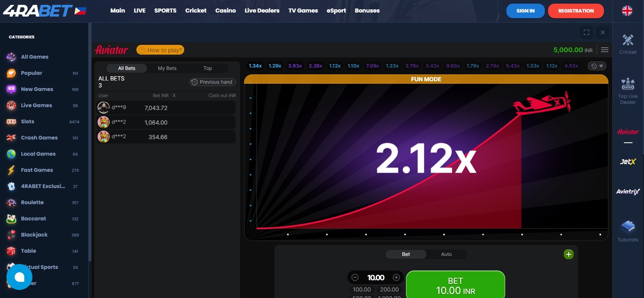Click the Crash Games plane icon
The width and height of the screenshot is (644, 298).
11,138
